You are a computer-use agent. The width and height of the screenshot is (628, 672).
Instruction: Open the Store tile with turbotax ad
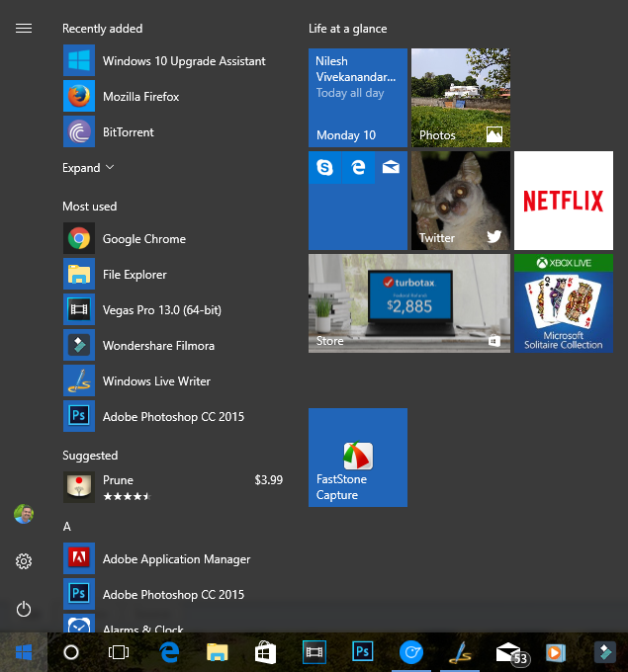[x=409, y=303]
